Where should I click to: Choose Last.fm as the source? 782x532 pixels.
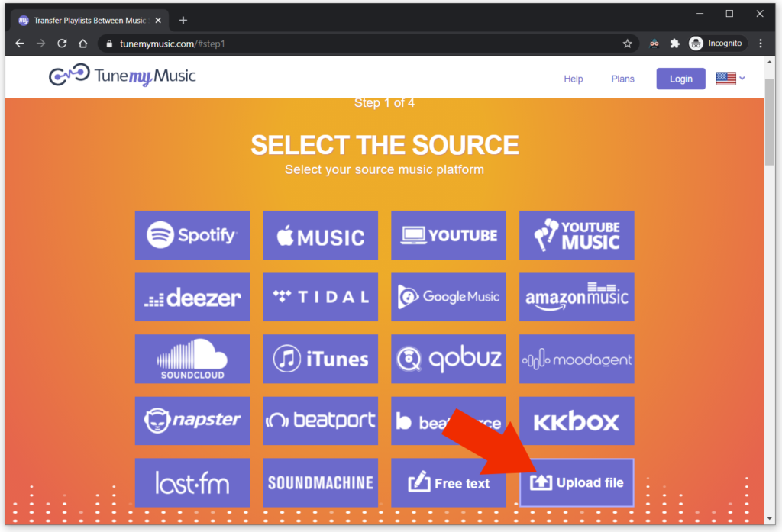coord(192,482)
